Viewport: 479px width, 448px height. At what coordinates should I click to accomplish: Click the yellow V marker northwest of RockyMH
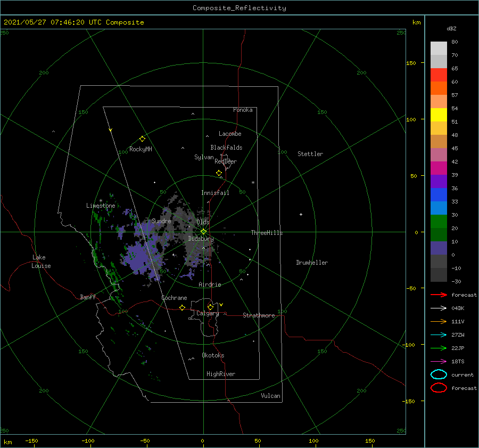pos(111,130)
